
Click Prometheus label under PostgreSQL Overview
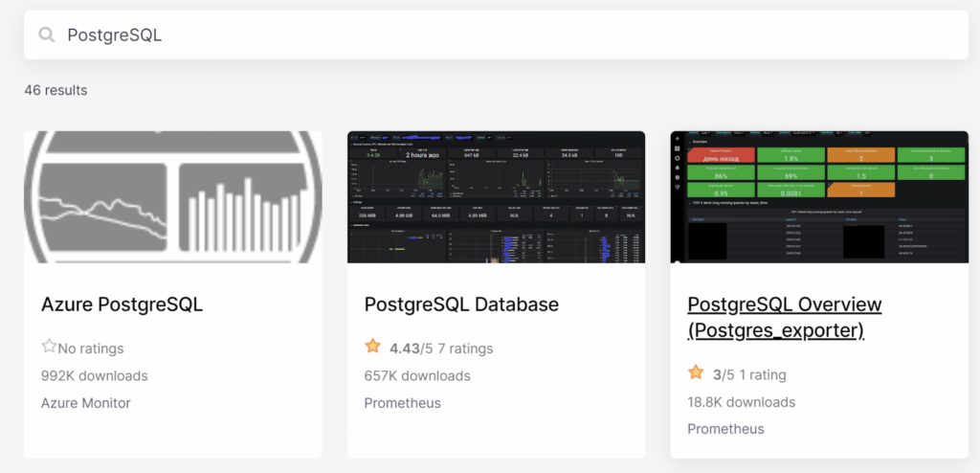[725, 429]
